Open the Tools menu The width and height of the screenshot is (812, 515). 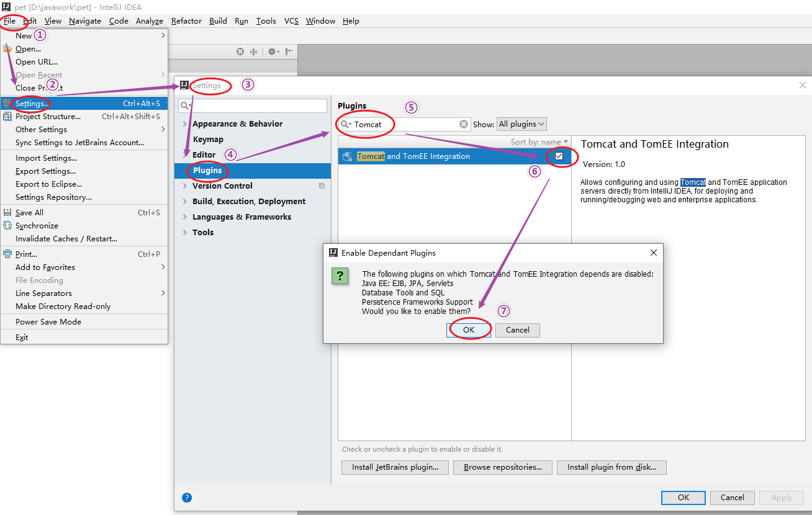point(266,20)
